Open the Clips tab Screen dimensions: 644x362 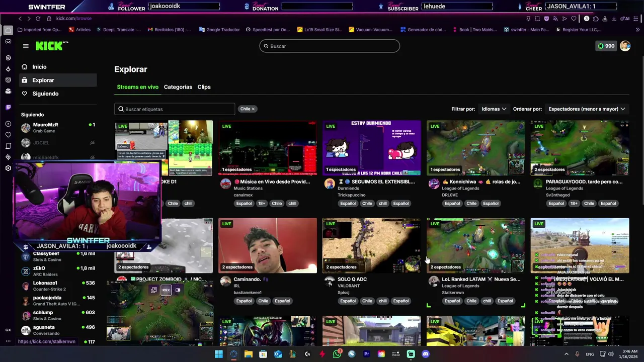tap(204, 87)
